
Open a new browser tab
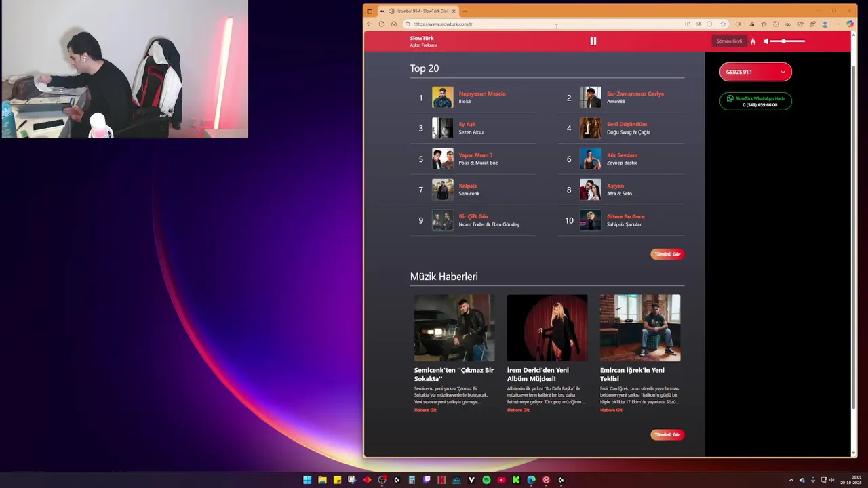click(x=465, y=11)
